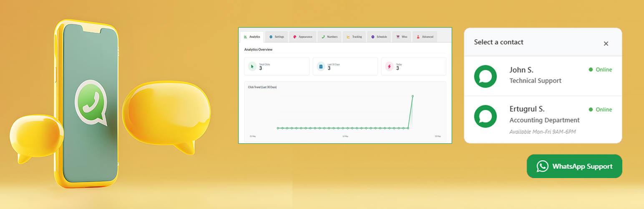Screen dimensions: 644x209
Task: Click the 'Select a contact' header text
Action: (x=498, y=42)
